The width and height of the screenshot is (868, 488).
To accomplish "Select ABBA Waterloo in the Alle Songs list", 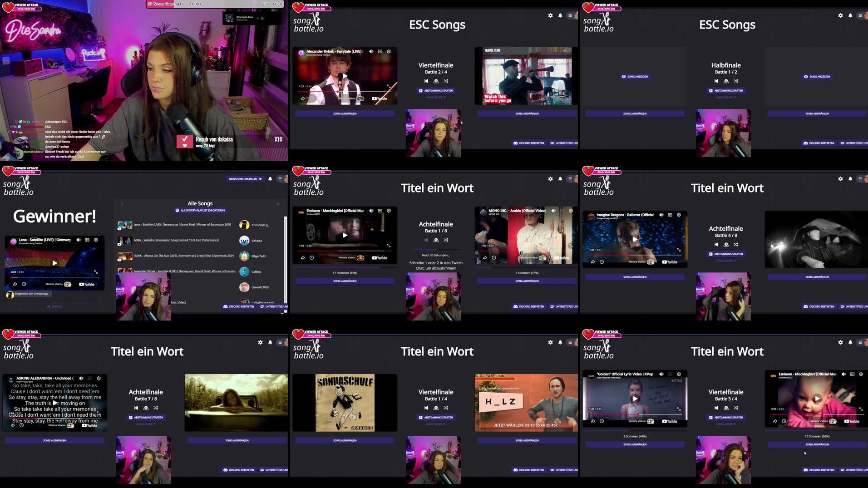I will [x=176, y=240].
